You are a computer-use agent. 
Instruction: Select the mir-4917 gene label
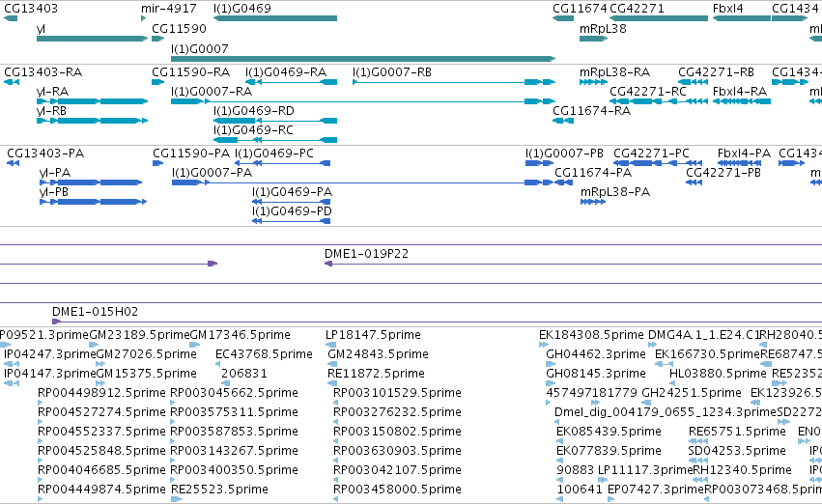coord(169,9)
